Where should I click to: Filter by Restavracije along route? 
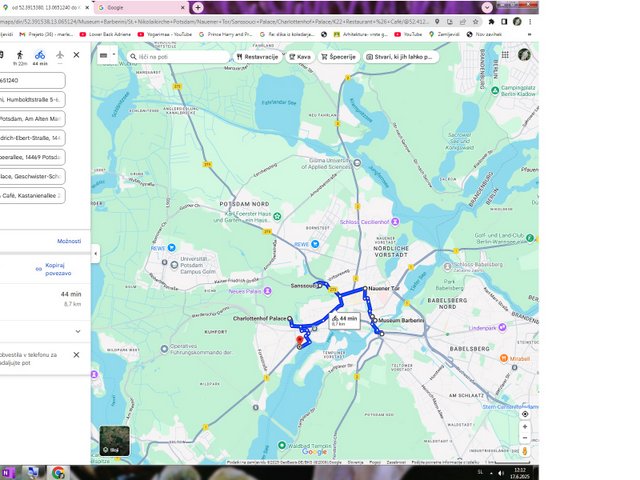coord(257,57)
